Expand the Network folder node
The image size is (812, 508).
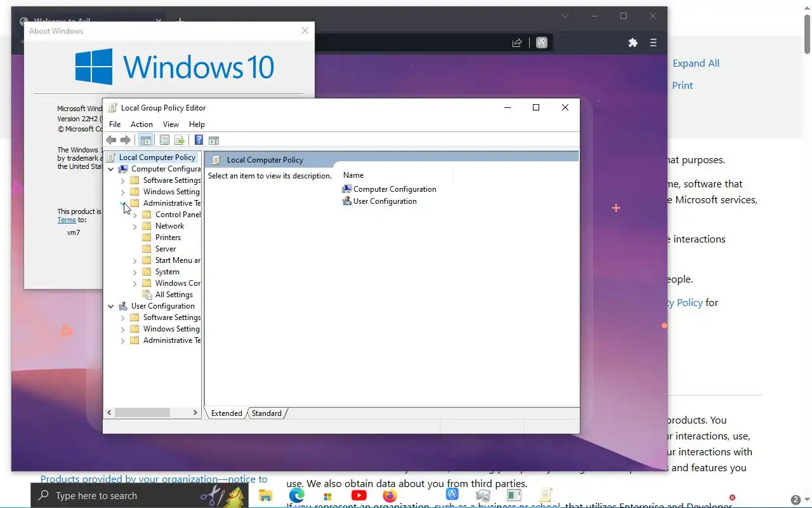135,226
